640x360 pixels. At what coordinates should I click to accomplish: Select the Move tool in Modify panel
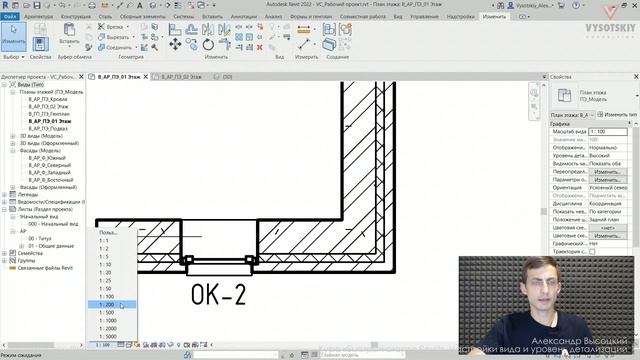coord(175,44)
